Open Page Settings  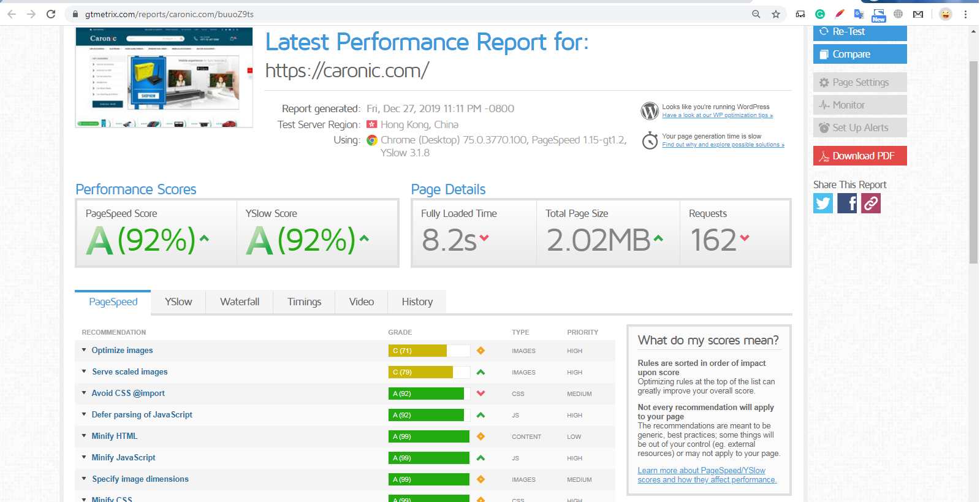click(860, 82)
